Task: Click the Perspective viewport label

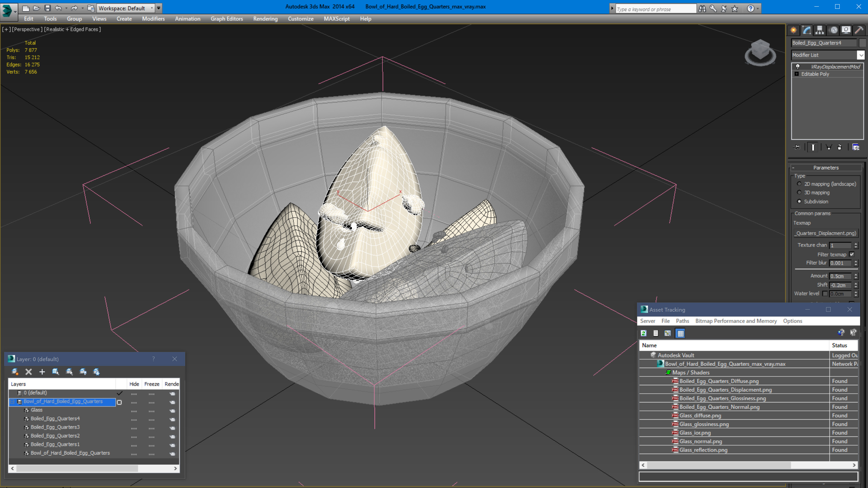Action: [27, 29]
